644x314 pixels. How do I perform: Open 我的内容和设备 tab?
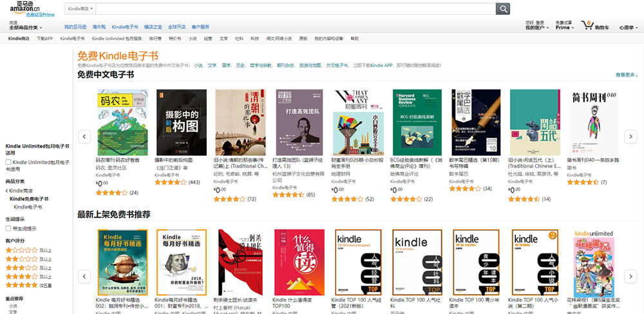click(328, 39)
